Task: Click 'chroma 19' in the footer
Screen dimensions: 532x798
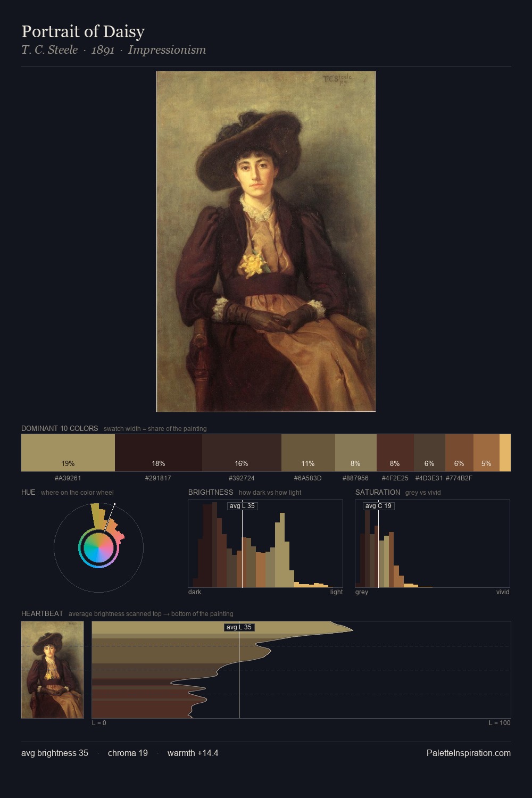Action: (x=128, y=753)
